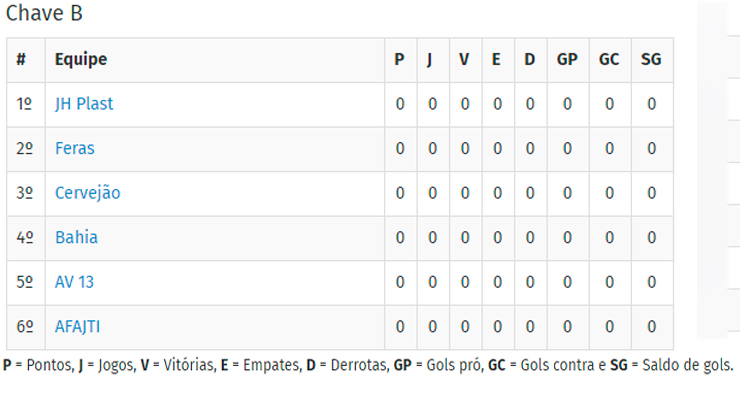Open the Feras team link
740x418 pixels.
coord(75,149)
